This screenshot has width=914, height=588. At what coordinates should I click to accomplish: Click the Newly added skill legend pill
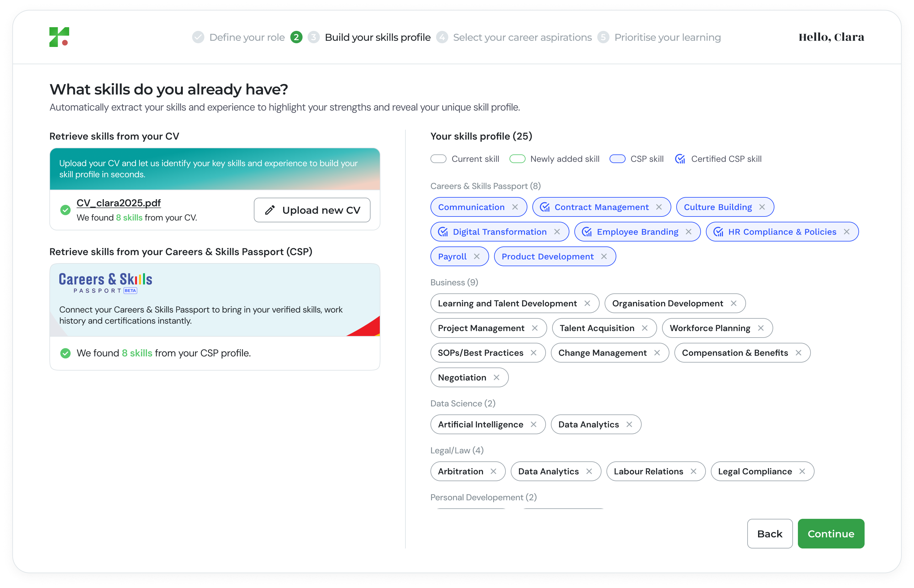point(517,159)
